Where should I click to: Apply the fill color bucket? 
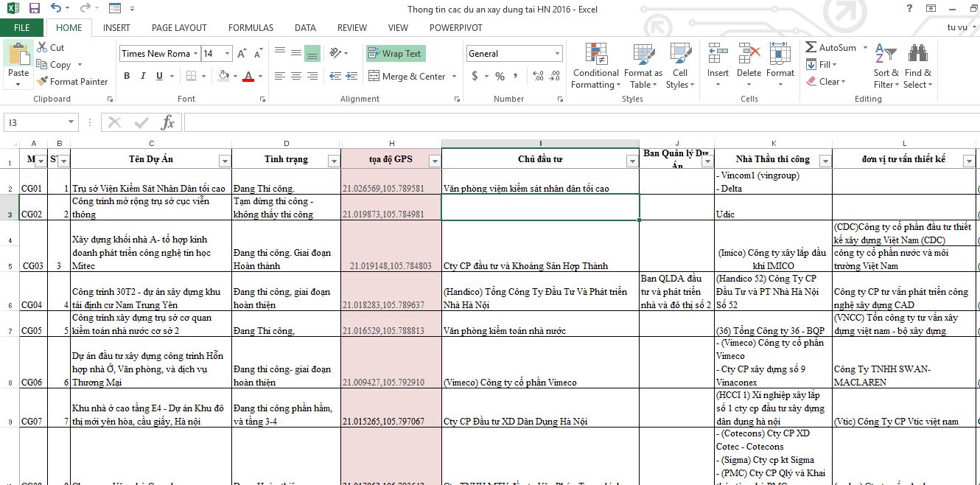(223, 76)
